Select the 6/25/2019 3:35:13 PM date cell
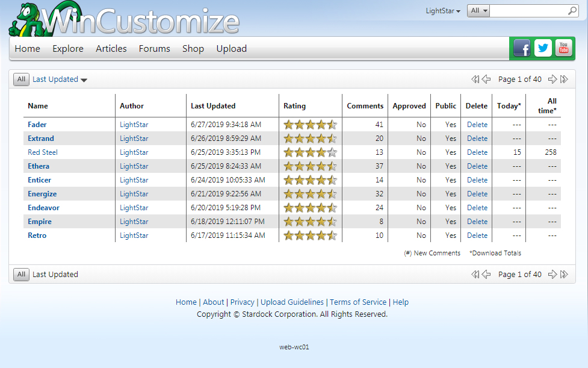Image resolution: width=588 pixels, height=368 pixels. (x=226, y=152)
